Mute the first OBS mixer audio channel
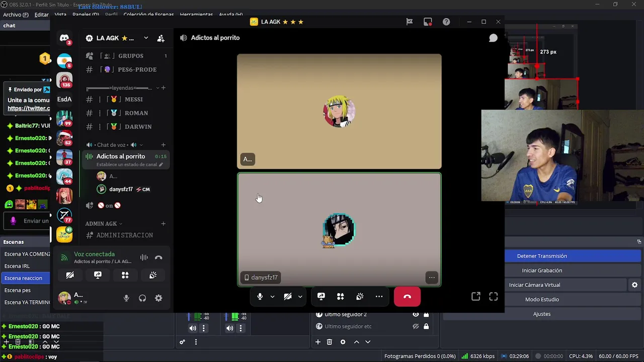Viewport: 644px width, 362px height. click(x=193, y=328)
